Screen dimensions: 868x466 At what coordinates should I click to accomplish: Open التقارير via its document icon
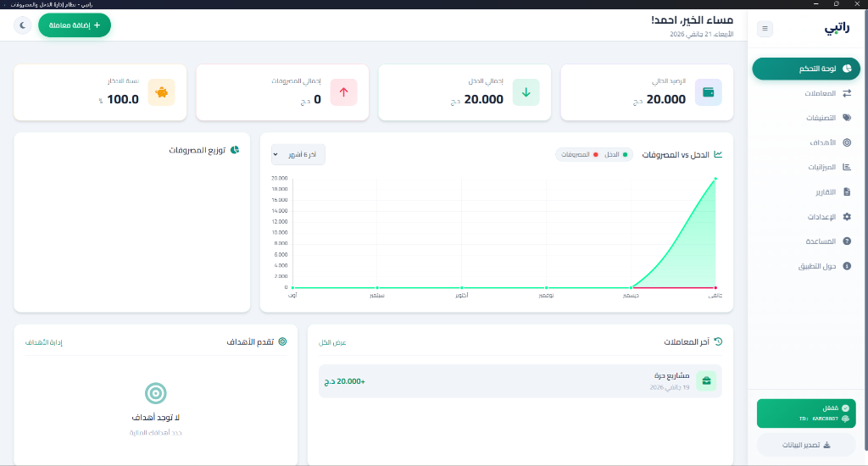coord(847,192)
